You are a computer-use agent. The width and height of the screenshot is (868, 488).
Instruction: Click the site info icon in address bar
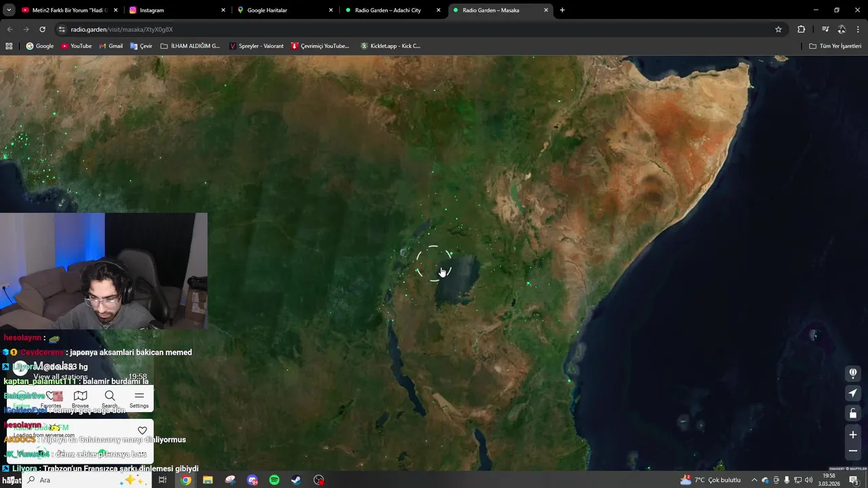tap(62, 29)
